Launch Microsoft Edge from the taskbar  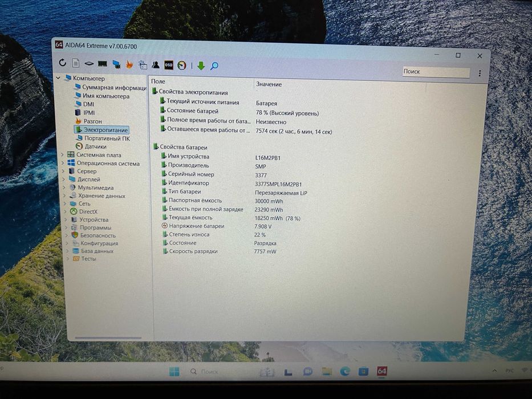pos(345,371)
